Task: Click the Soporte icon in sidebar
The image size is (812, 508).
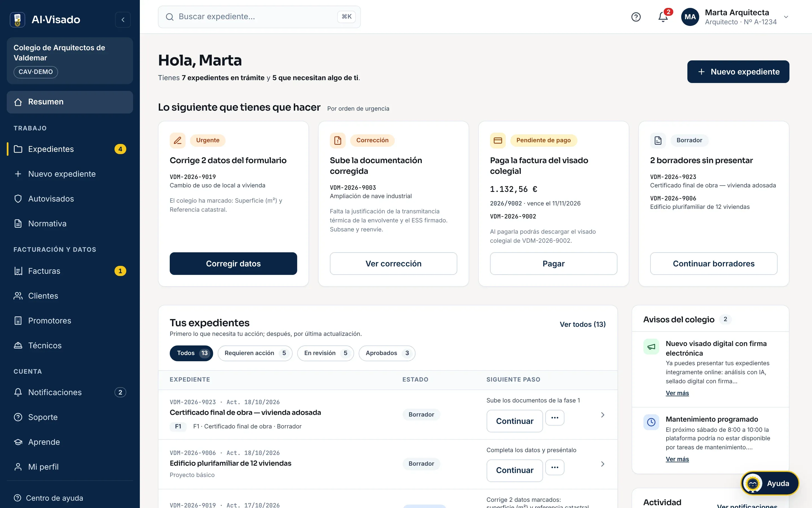Action: [x=18, y=417]
